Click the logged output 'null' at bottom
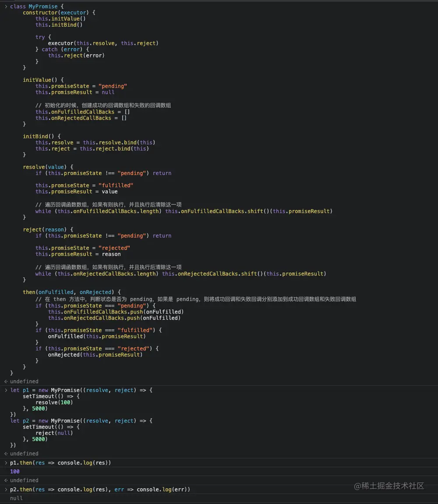The width and height of the screenshot is (438, 504). [x=16, y=498]
